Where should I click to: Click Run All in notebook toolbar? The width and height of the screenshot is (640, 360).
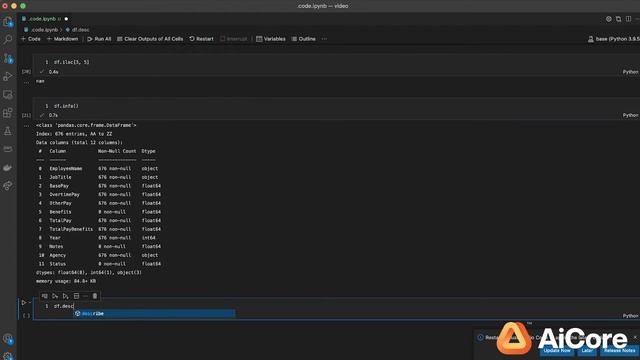(99, 39)
